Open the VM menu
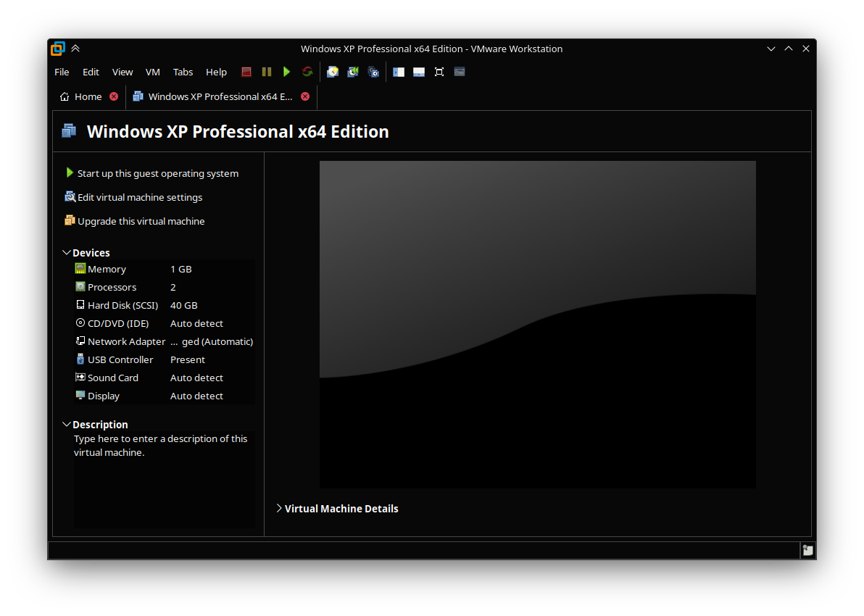The width and height of the screenshot is (864, 616). click(x=153, y=72)
